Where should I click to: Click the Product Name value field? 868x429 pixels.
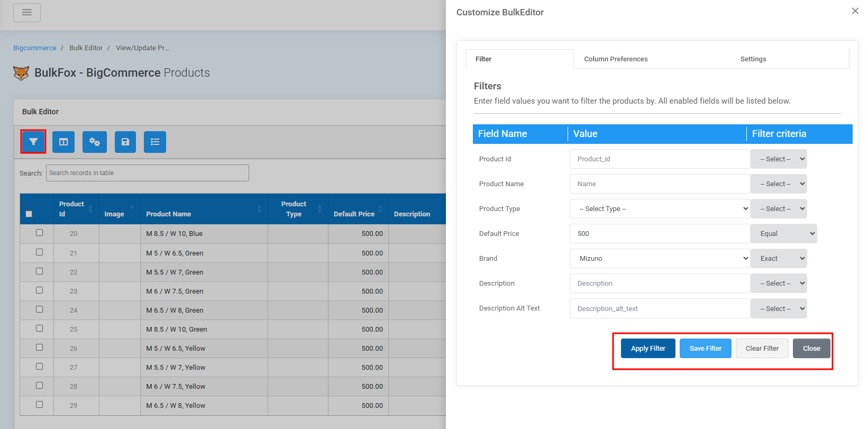click(660, 184)
